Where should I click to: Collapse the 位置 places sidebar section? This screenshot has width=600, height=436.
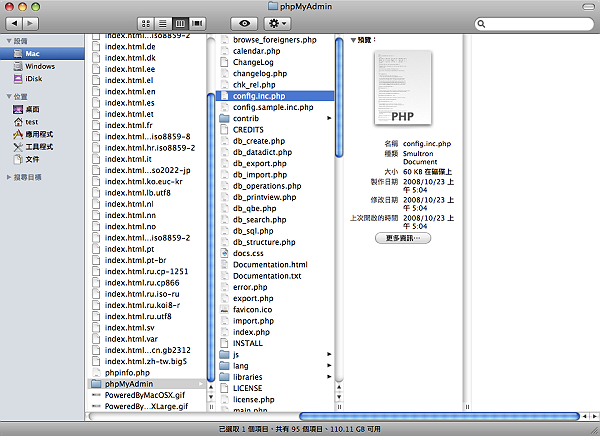9,96
